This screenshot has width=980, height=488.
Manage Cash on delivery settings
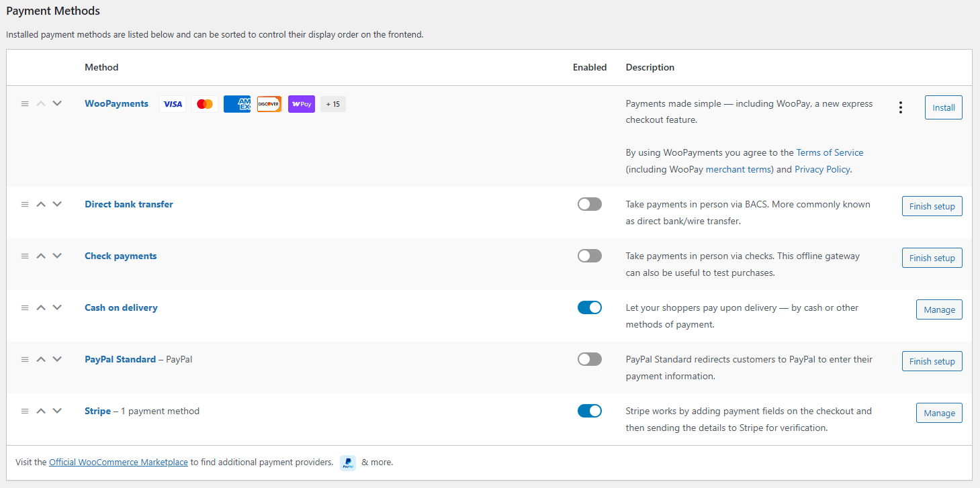point(939,309)
